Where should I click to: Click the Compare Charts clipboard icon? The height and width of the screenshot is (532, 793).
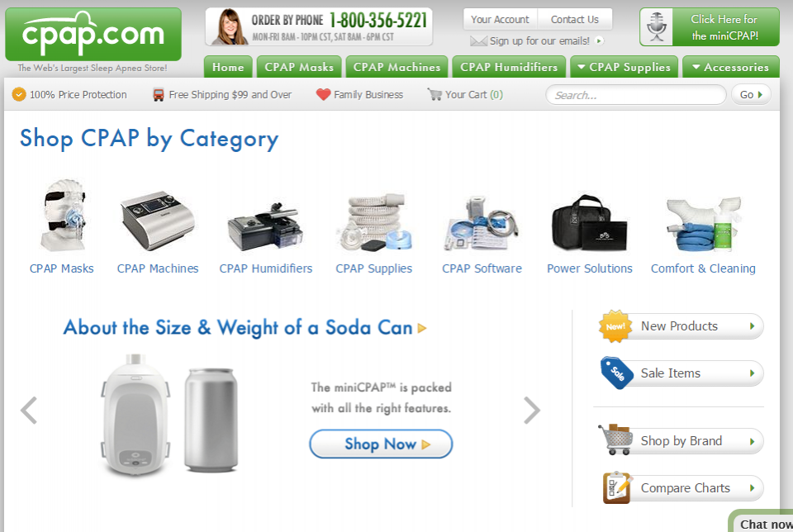[x=617, y=487]
